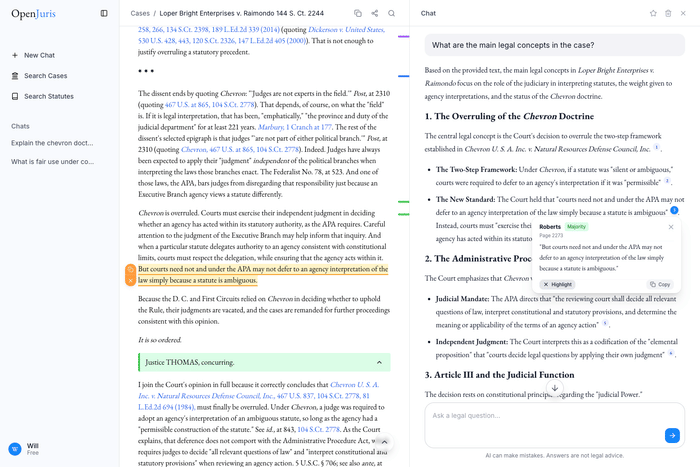Image resolution: width=700 pixels, height=467 pixels.
Task: Open Search Cases in sidebar
Action: [x=45, y=76]
